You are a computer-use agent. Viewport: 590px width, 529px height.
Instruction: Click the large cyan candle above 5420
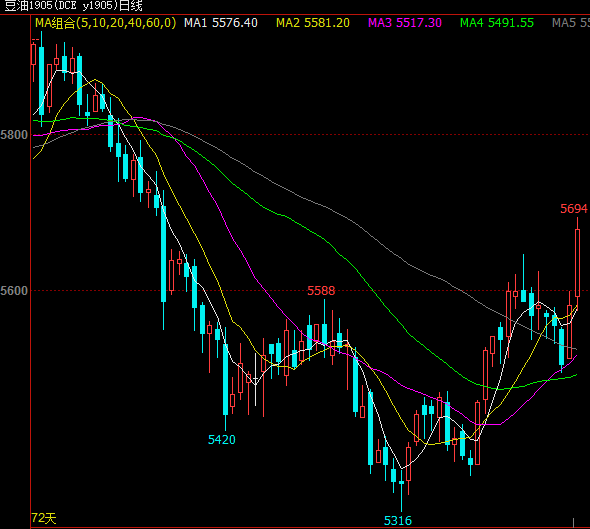coord(225,379)
